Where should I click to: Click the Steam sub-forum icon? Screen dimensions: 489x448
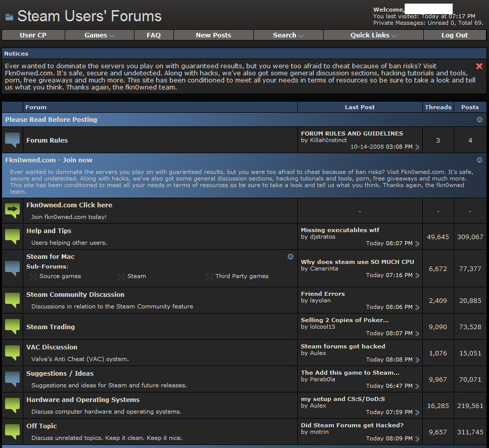121,276
